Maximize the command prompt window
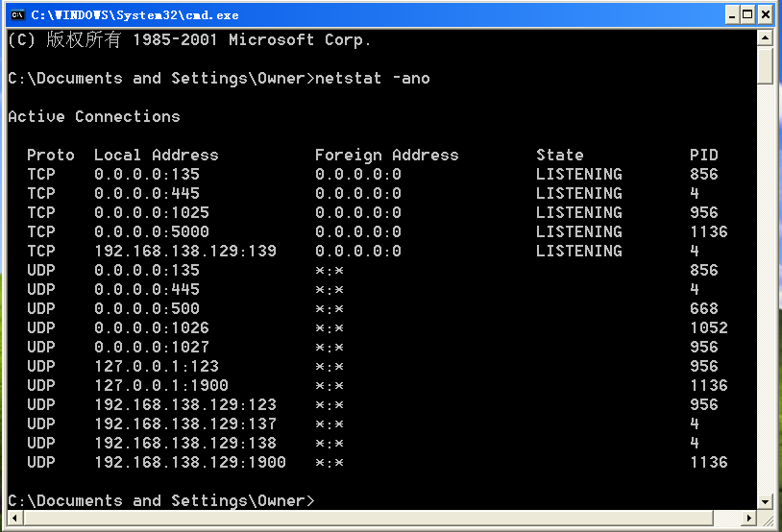This screenshot has width=782, height=532. pyautogui.click(x=748, y=14)
